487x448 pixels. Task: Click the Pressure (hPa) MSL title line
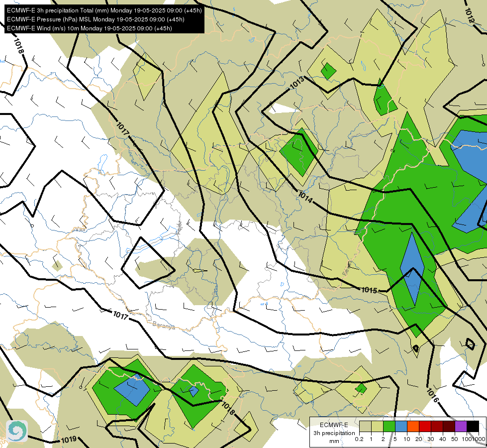pos(96,19)
